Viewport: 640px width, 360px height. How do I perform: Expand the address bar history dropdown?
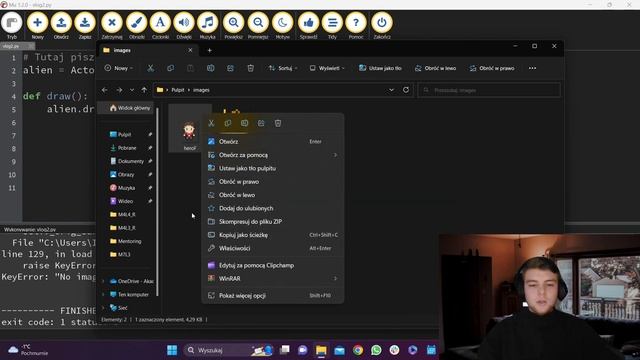[x=391, y=90]
